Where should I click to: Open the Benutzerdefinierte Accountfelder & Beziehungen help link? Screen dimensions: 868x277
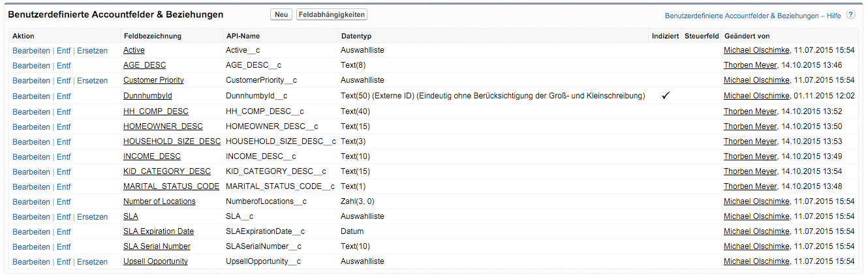click(752, 16)
